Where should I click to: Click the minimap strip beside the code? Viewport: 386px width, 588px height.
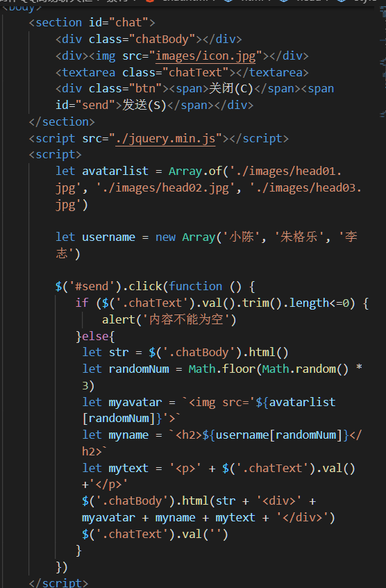click(x=383, y=64)
